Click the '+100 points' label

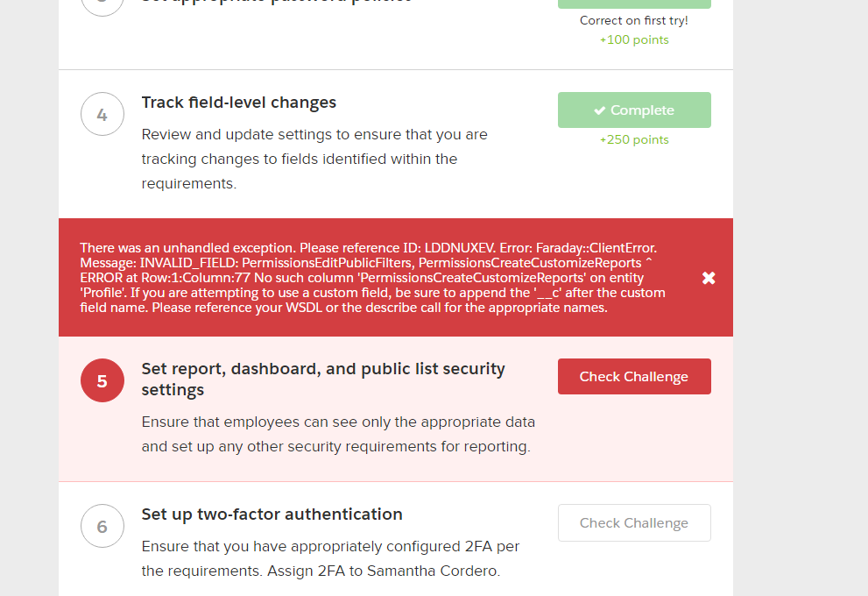click(634, 39)
